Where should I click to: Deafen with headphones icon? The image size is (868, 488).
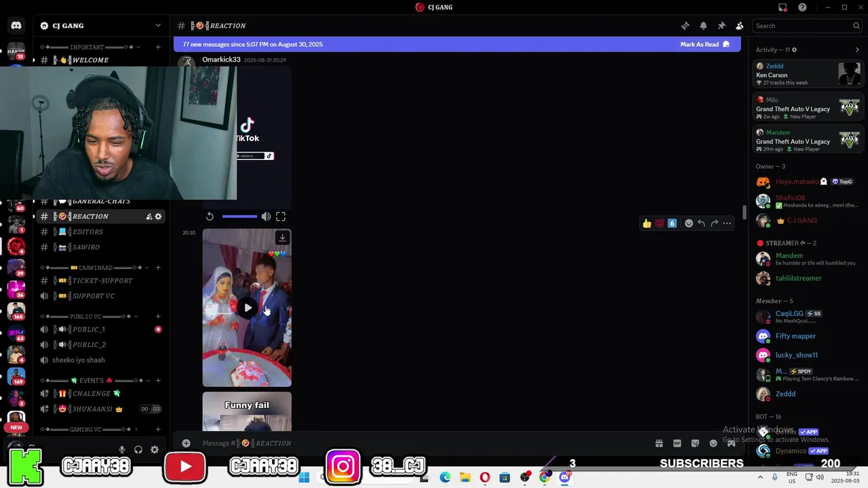coord(138,449)
